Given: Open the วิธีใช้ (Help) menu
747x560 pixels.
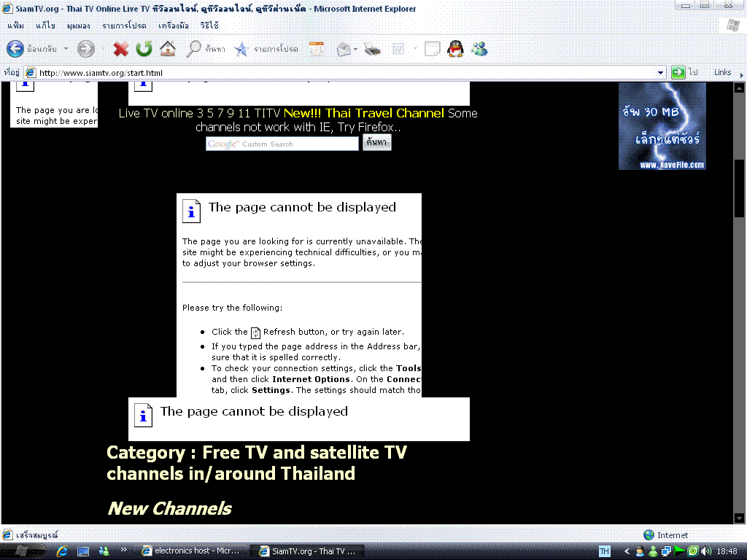Looking at the screenshot, I should click(209, 26).
